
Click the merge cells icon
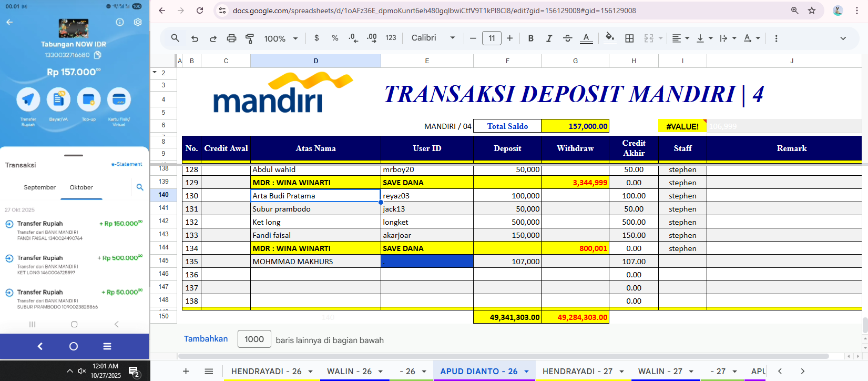click(649, 38)
